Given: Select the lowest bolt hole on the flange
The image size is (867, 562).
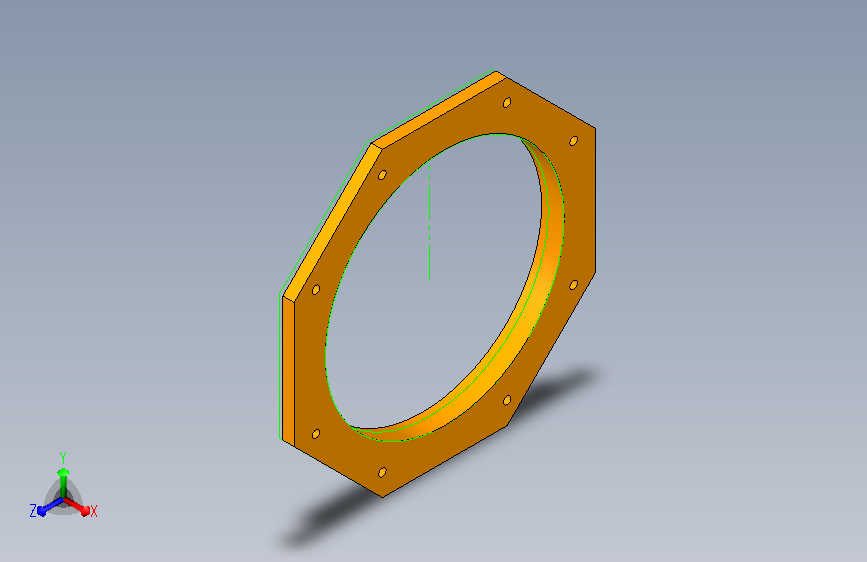Looking at the screenshot, I should (382, 472).
